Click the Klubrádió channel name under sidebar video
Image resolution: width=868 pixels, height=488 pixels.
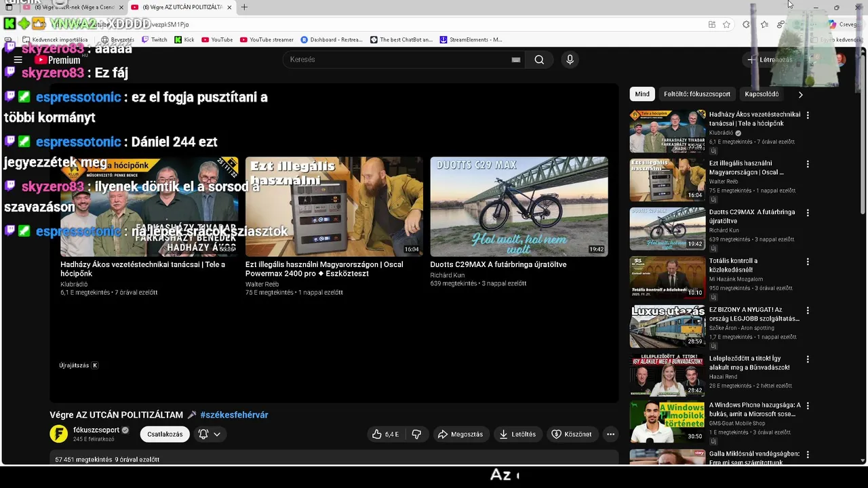pos(721,133)
